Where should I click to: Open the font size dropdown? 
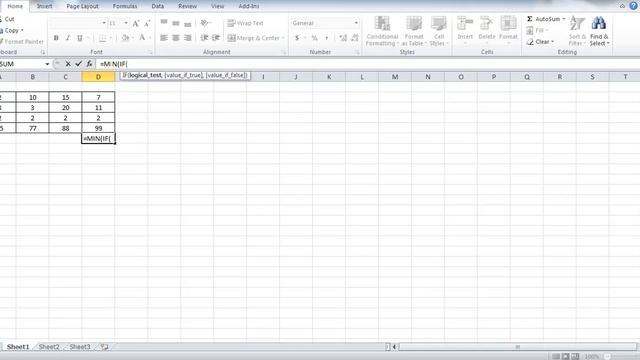[126, 23]
